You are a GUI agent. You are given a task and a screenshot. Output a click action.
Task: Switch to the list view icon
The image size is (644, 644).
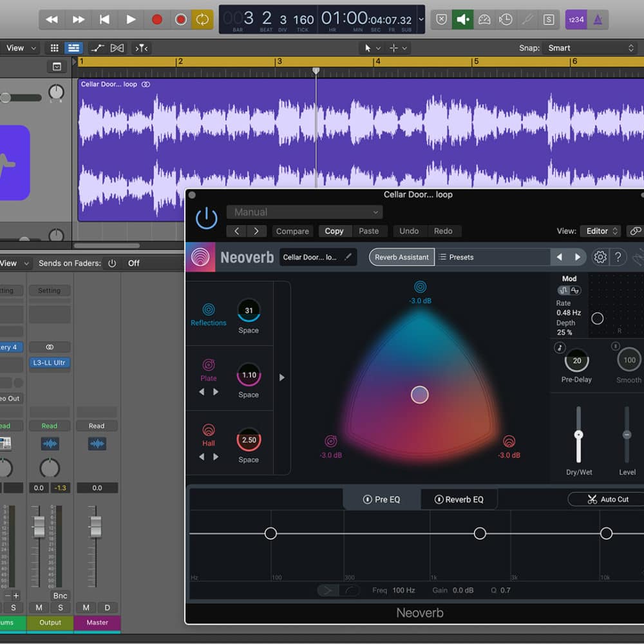tap(74, 48)
